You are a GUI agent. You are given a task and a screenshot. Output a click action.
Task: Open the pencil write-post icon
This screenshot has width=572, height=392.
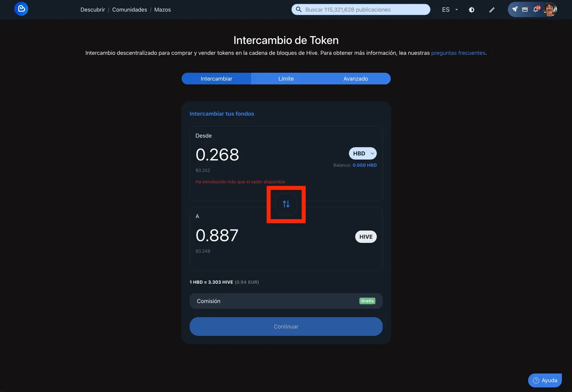point(492,9)
